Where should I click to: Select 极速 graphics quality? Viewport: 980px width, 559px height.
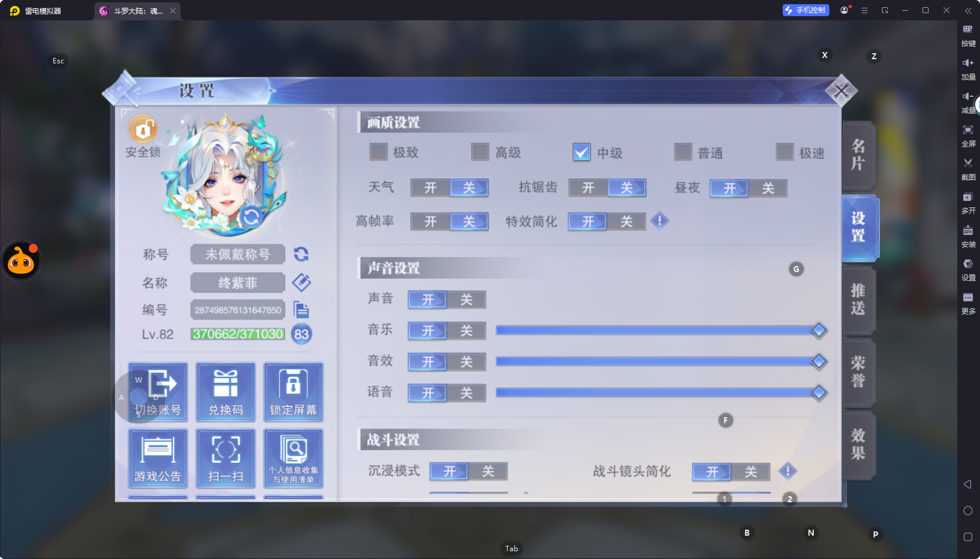tap(784, 152)
